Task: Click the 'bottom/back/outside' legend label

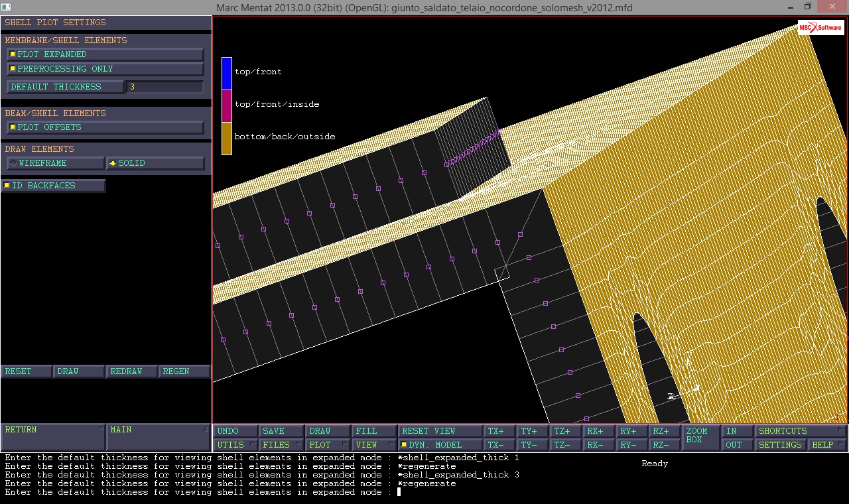Action: [285, 137]
